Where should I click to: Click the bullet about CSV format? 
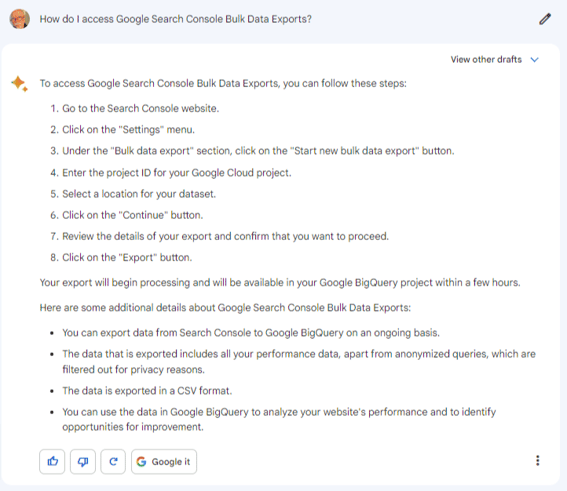point(147,391)
